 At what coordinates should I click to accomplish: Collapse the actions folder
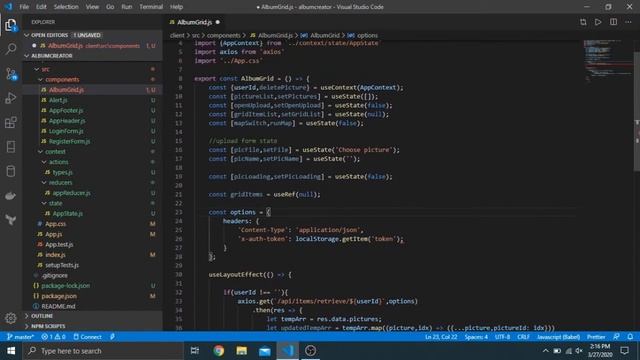44,162
